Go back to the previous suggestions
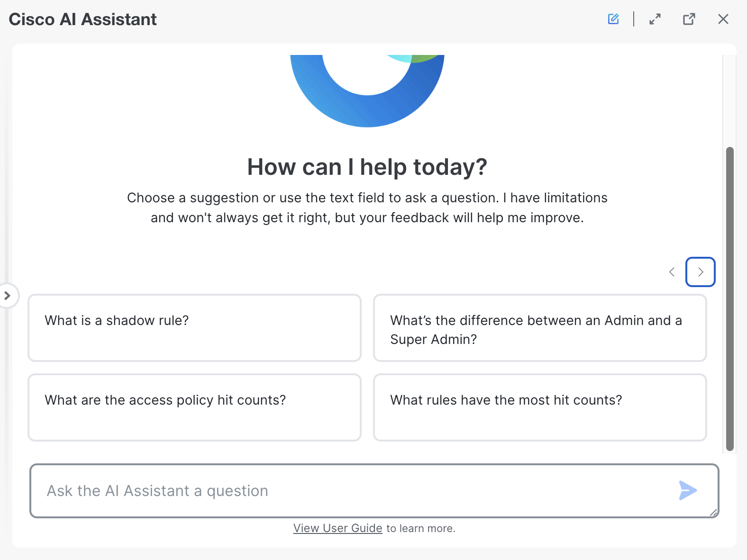Viewport: 747px width, 560px height. (x=672, y=272)
